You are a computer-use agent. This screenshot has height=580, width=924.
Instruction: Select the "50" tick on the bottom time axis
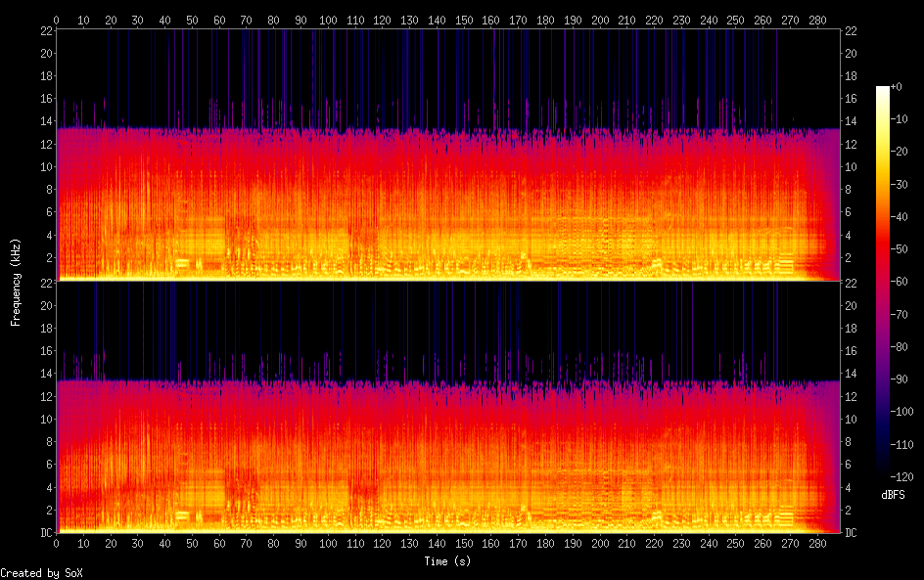[192, 544]
